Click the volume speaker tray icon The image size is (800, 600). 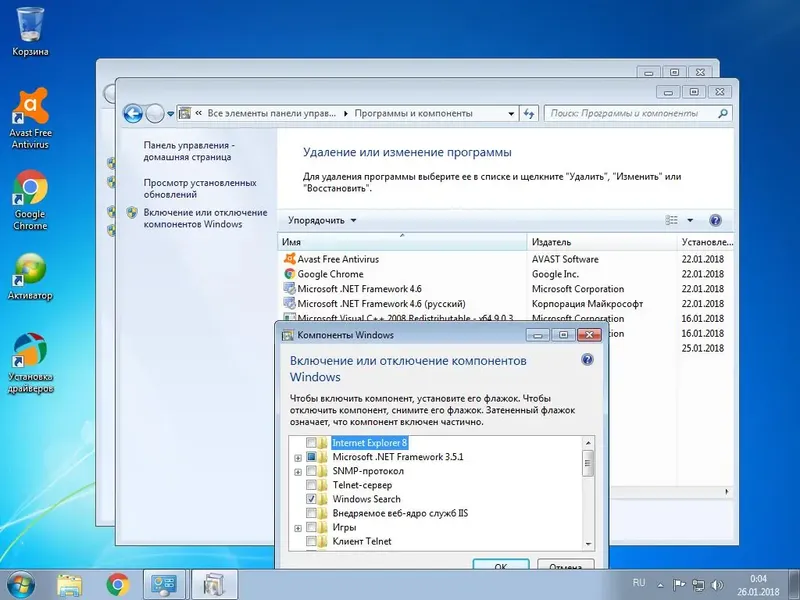point(717,585)
